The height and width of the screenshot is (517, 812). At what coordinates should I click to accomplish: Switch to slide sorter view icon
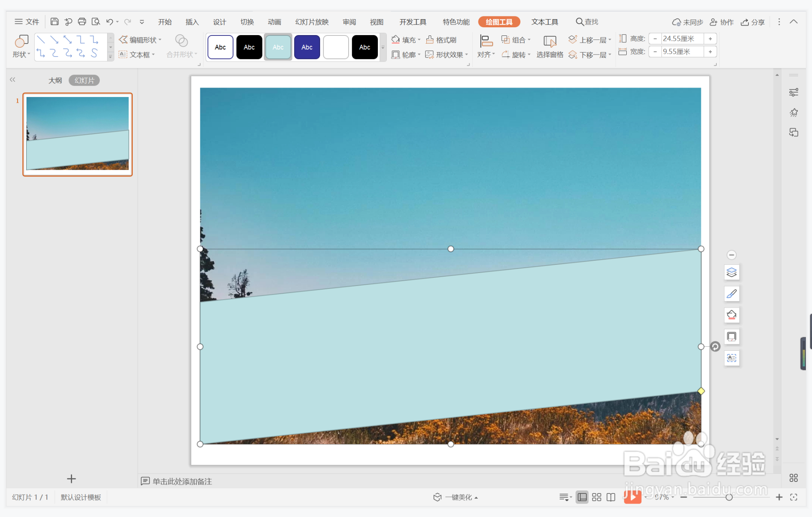[x=597, y=497]
